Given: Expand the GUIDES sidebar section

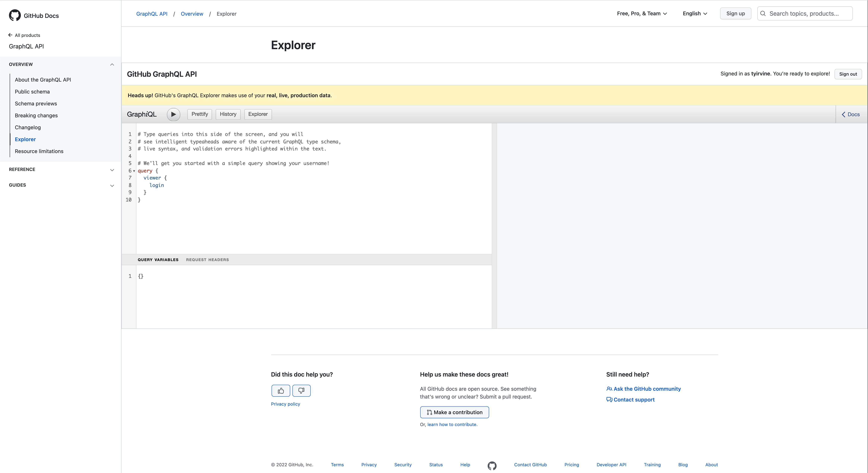Looking at the screenshot, I should [112, 185].
